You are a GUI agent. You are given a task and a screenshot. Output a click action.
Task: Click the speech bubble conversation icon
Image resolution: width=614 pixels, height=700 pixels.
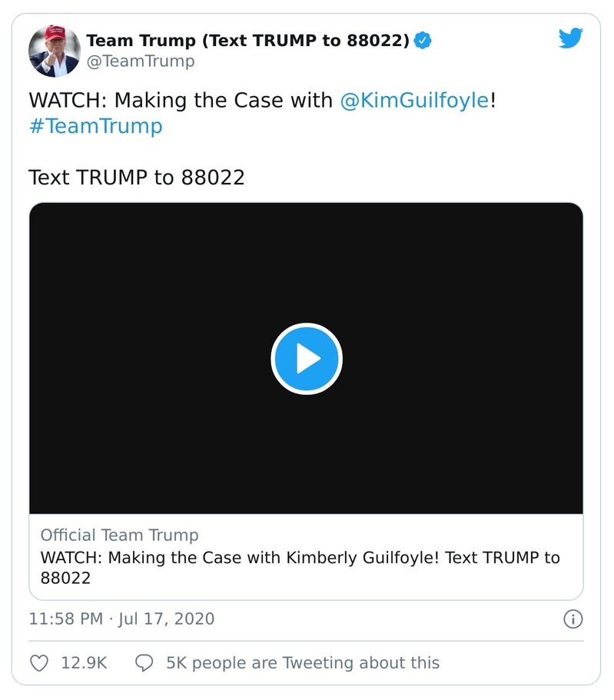click(146, 662)
